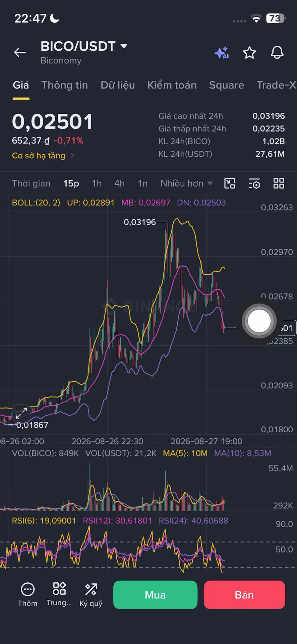
Task: Switch to the Thông tin tab
Action: click(65, 85)
